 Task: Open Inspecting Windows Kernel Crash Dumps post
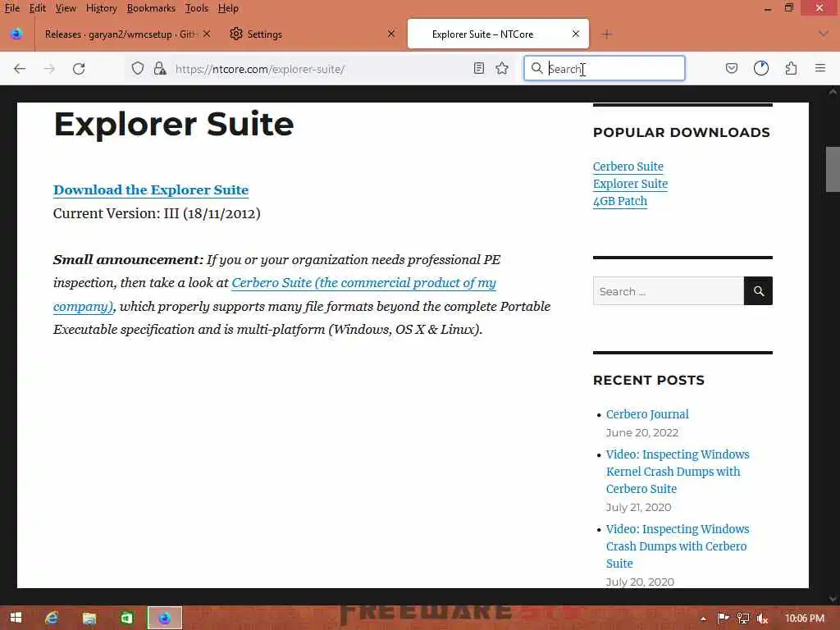[x=678, y=472]
